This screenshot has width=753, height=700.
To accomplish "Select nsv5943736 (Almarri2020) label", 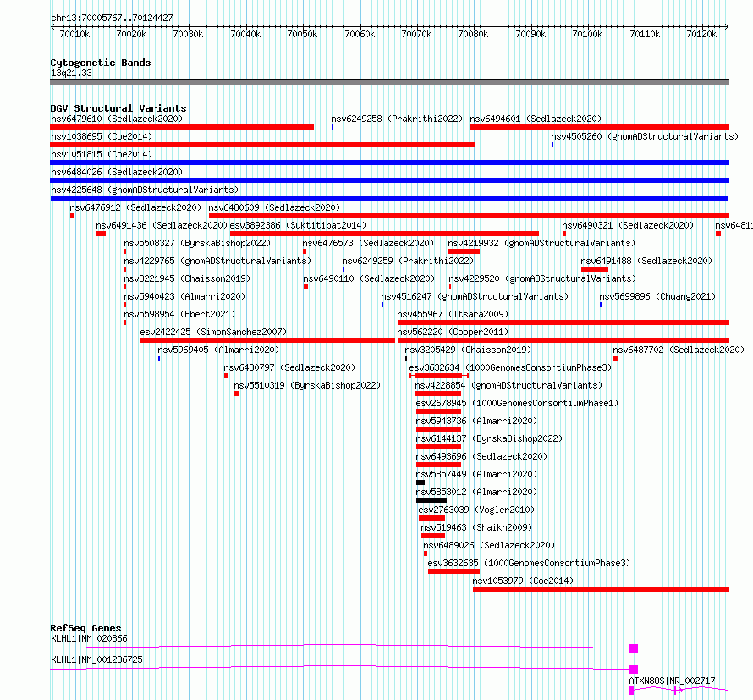I will (x=476, y=421).
